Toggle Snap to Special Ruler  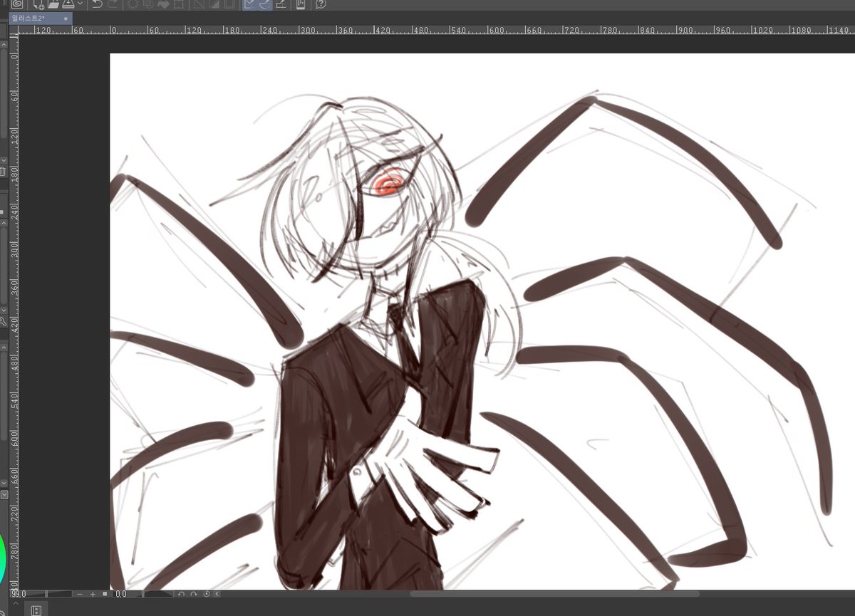pos(264,4)
